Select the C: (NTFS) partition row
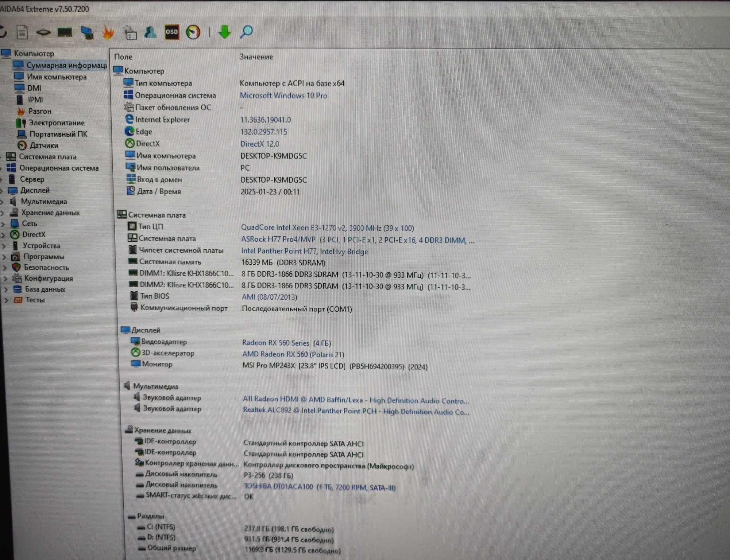 pyautogui.click(x=236, y=528)
